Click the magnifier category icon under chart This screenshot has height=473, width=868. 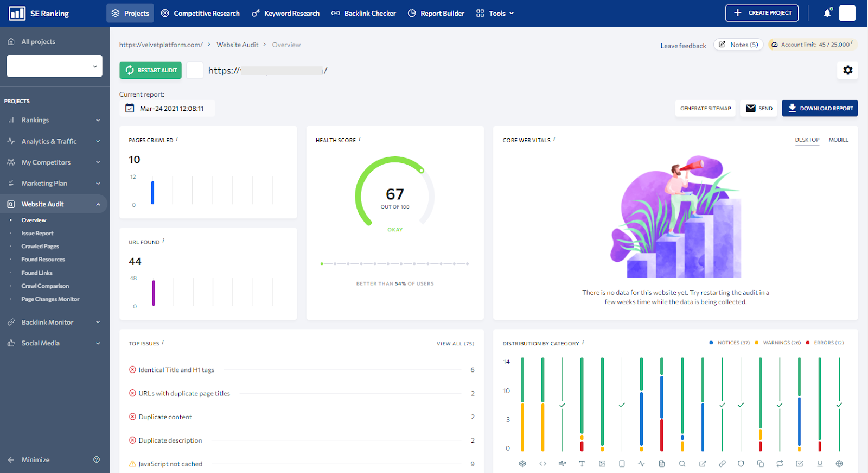tap(682, 464)
